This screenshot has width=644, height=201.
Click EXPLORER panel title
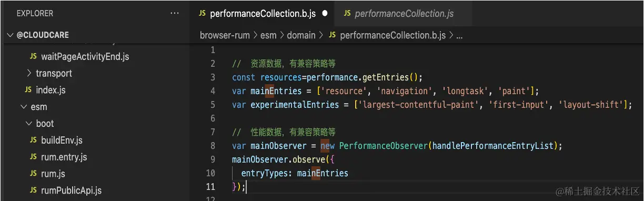35,14
